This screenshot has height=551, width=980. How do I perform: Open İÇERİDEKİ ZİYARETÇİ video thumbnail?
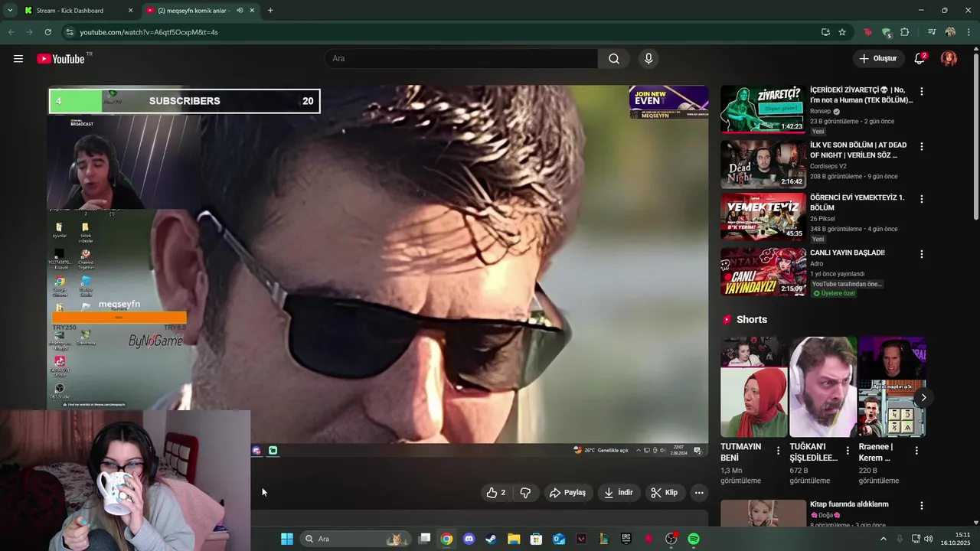[x=763, y=109]
